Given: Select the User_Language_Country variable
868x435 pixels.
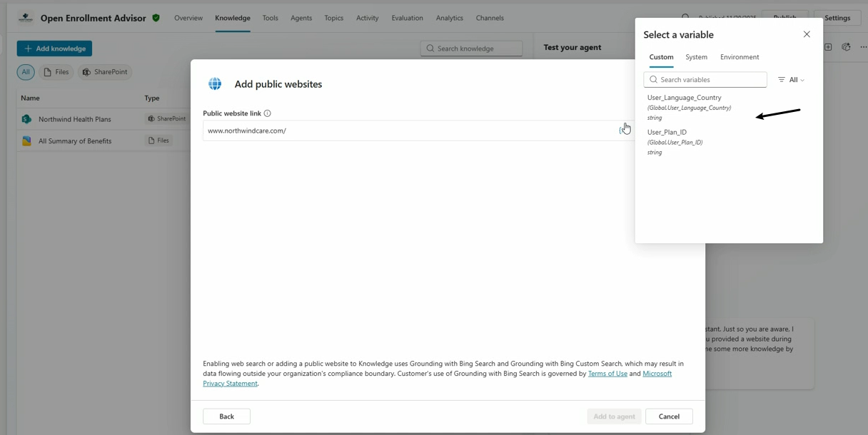Looking at the screenshot, I should click(689, 107).
